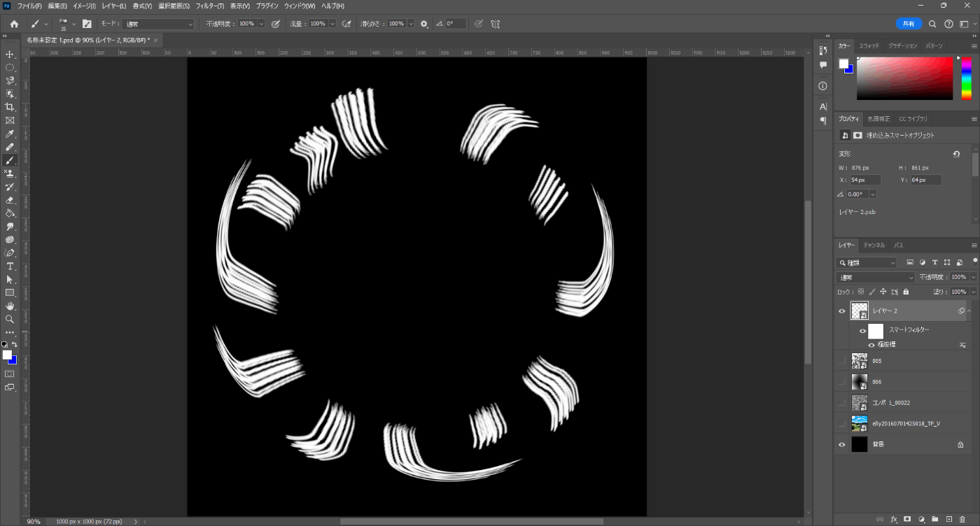Click the X position field in Properties
The height and width of the screenshot is (526, 980).
[865, 180]
